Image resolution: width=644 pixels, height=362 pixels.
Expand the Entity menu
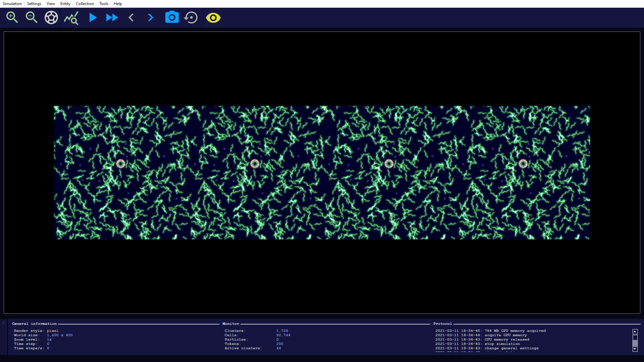(x=65, y=4)
